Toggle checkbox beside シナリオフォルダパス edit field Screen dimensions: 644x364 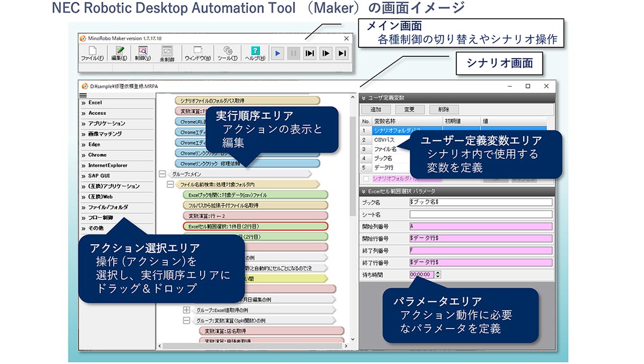point(365,179)
